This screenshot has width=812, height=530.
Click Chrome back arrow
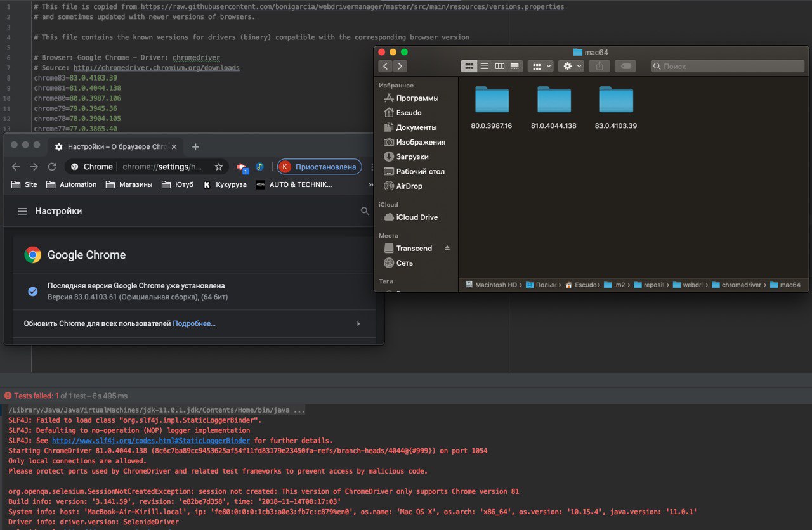coord(16,167)
